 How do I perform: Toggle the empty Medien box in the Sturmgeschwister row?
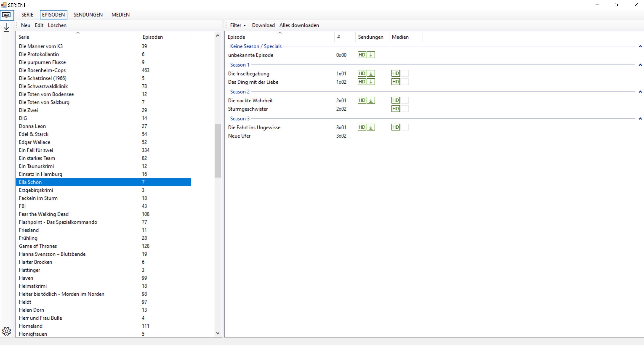coord(405,109)
